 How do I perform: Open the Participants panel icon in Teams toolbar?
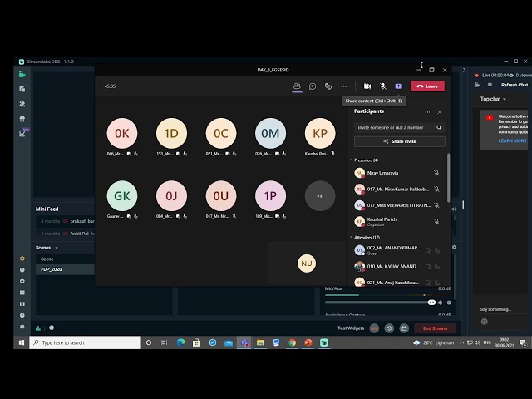coord(297,86)
